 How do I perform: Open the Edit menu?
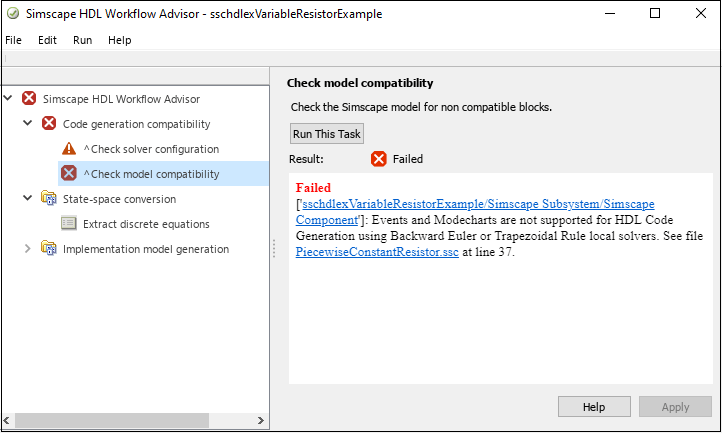pyautogui.click(x=47, y=40)
